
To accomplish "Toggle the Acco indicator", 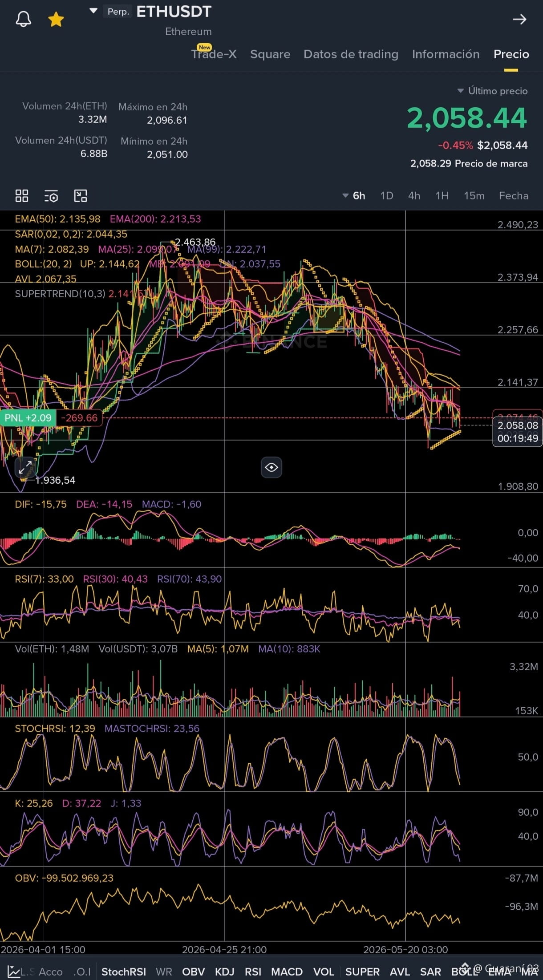I will (50, 972).
